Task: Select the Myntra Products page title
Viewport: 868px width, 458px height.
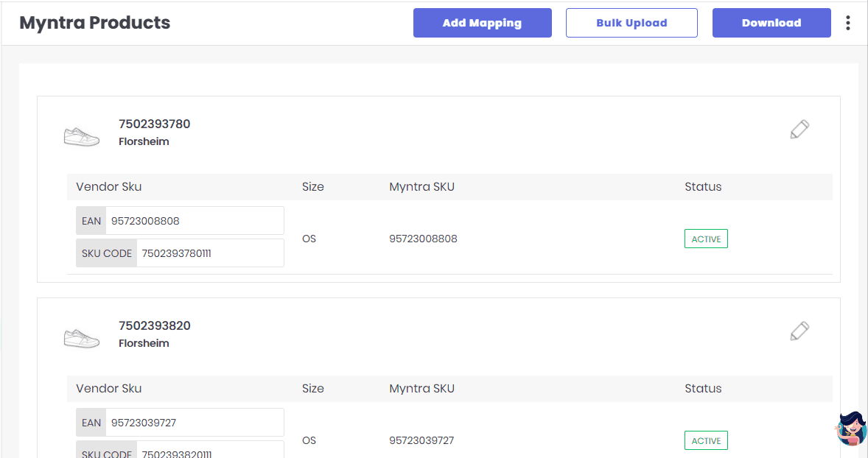Action: 94,23
